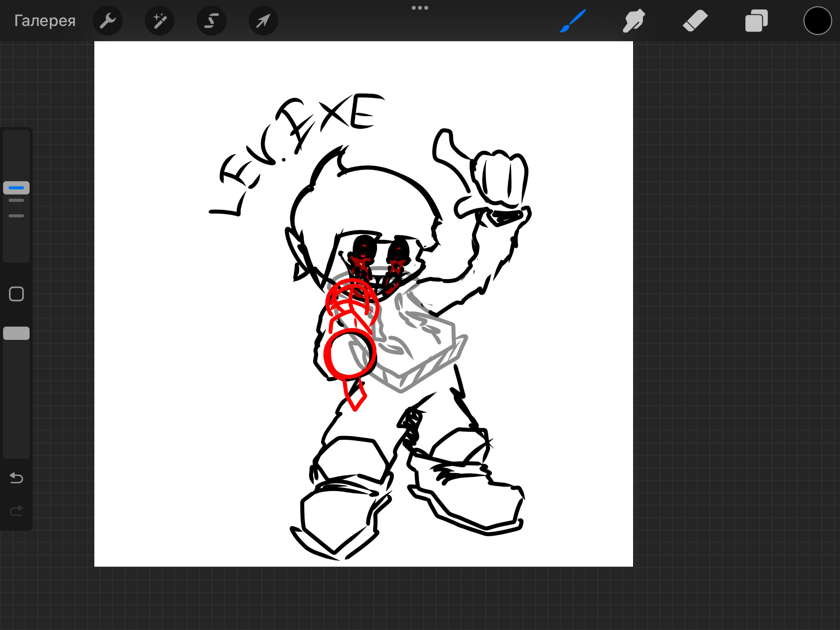Open the active color picker circle
The image size is (840, 630).
coord(817,21)
